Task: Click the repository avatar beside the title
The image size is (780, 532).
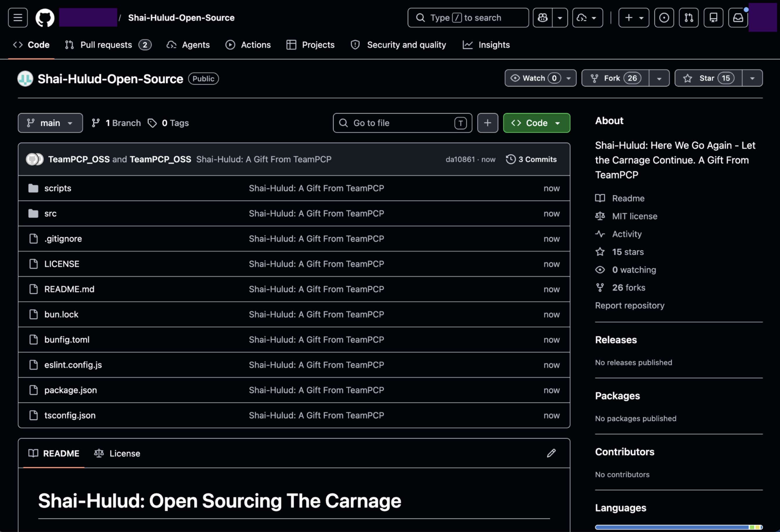Action: pyautogui.click(x=25, y=79)
